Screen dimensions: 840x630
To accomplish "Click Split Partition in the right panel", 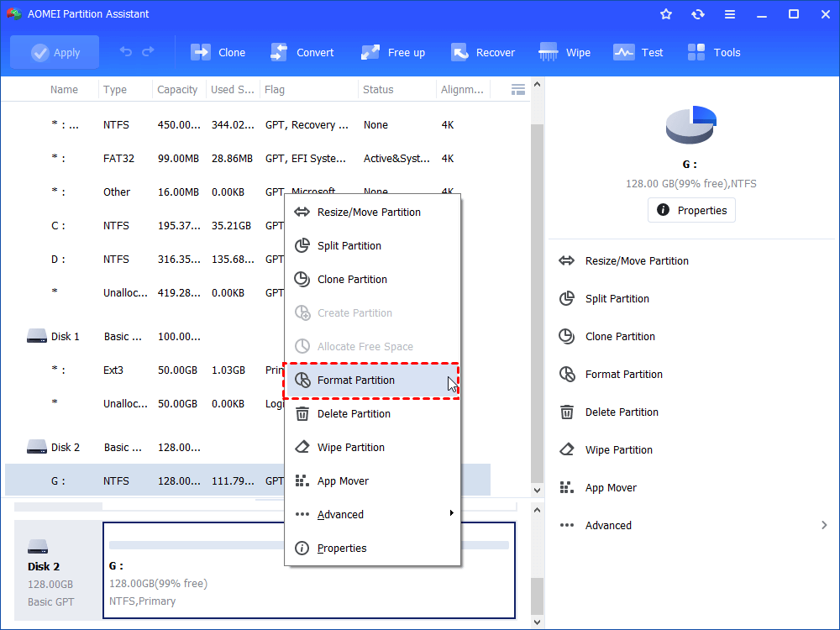I will (x=617, y=298).
